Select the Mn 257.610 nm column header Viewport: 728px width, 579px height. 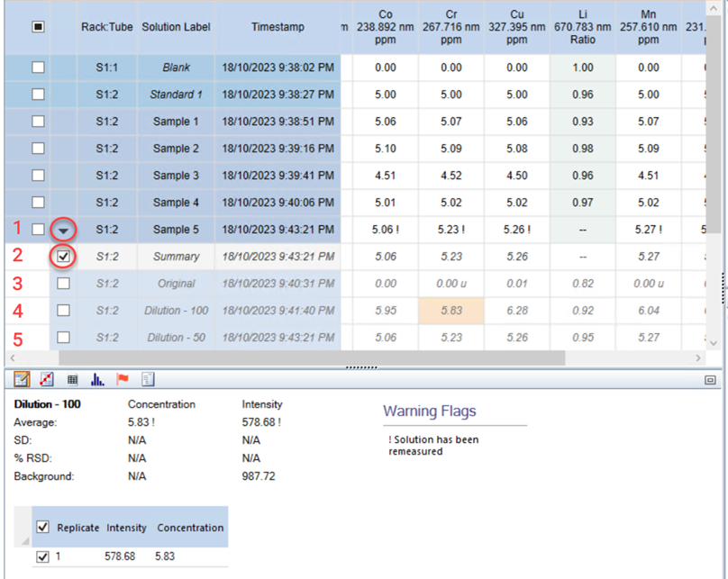[648, 27]
